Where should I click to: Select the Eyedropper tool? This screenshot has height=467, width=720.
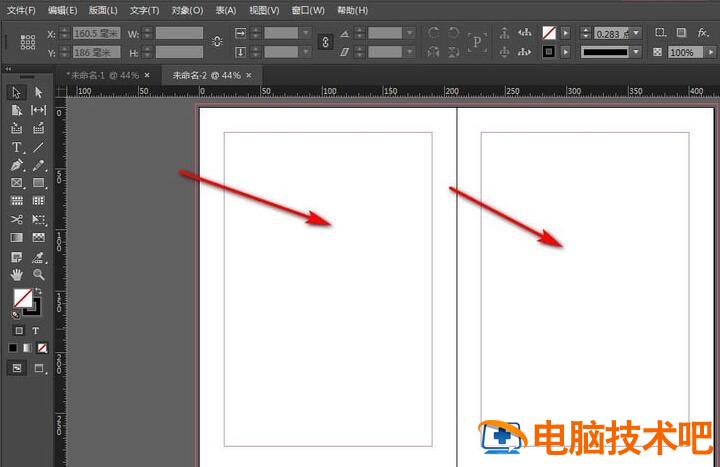point(39,257)
